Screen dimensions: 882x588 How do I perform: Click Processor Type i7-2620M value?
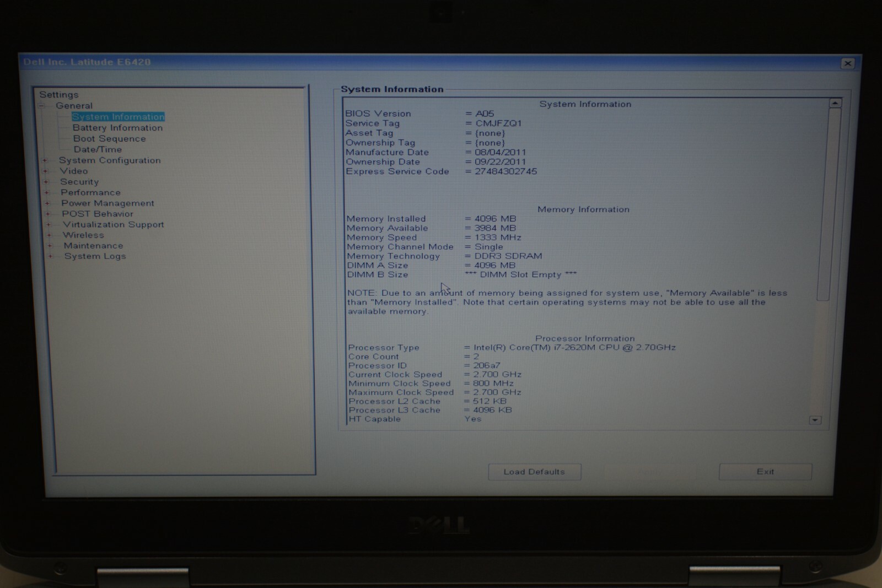pos(574,348)
